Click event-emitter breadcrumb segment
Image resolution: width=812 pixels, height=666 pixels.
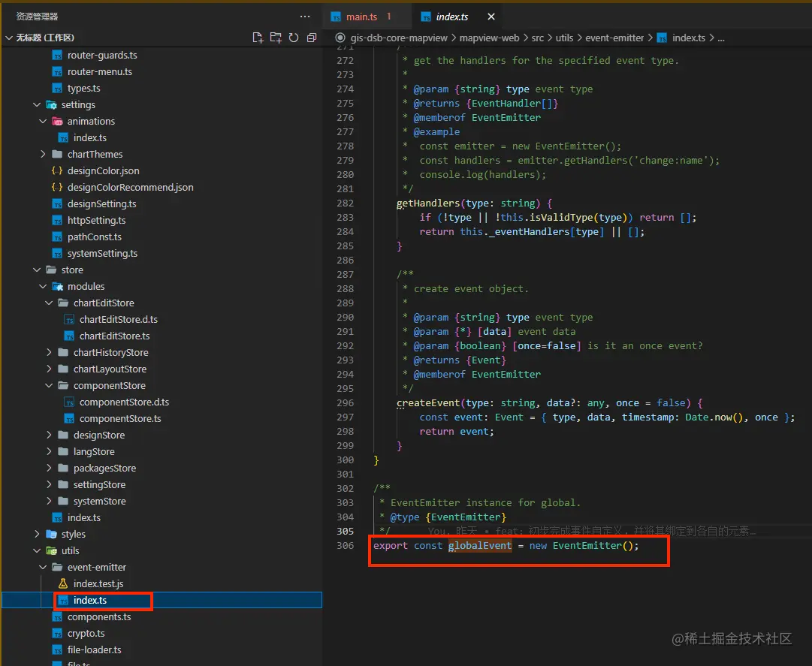pos(614,38)
